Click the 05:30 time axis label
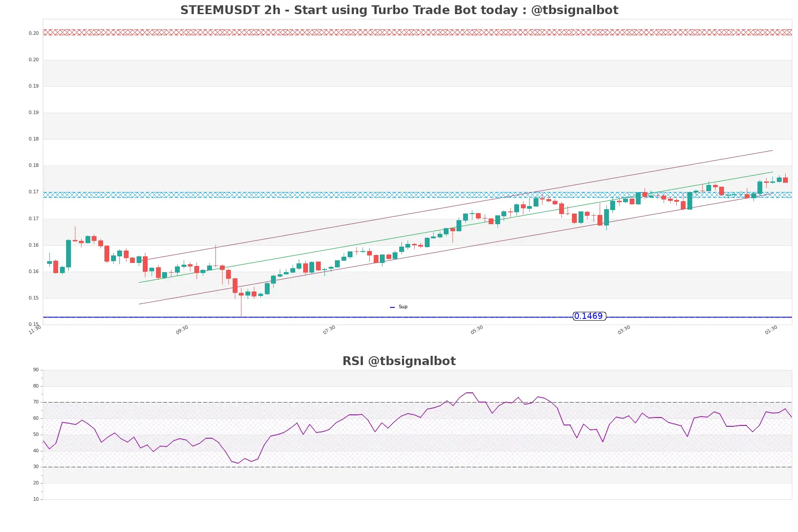798x532 pixels. point(477,330)
